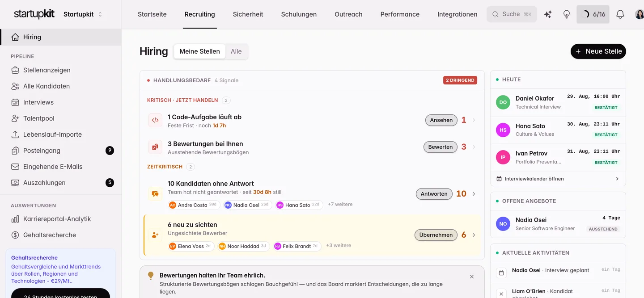Screen dimensions: 644x298
Task: Open the sparkle AI assistant icon
Action: (547, 14)
